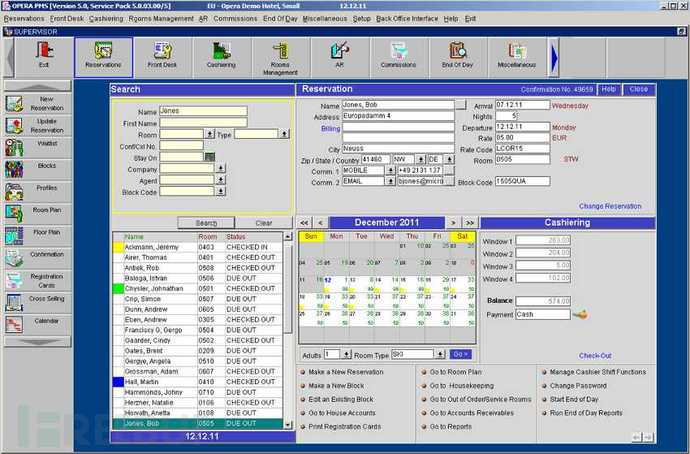
Task: Open the End Of Day toolbar icon
Action: pyautogui.click(x=457, y=57)
